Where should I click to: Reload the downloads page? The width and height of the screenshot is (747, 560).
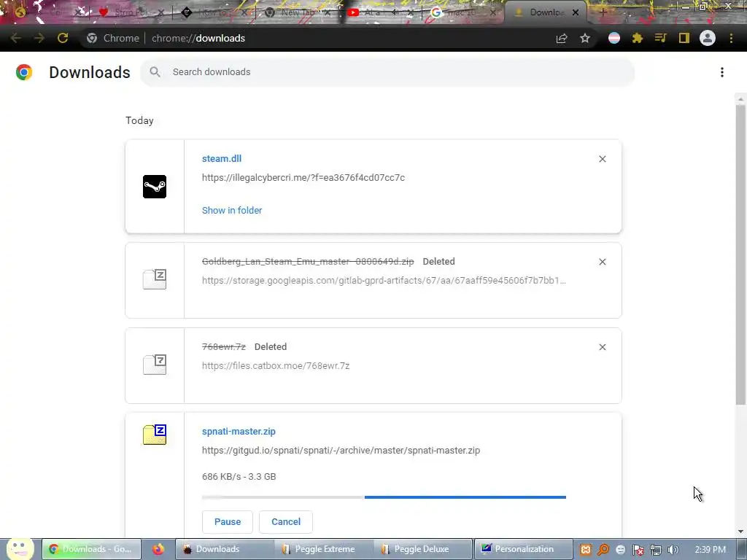[63, 38]
